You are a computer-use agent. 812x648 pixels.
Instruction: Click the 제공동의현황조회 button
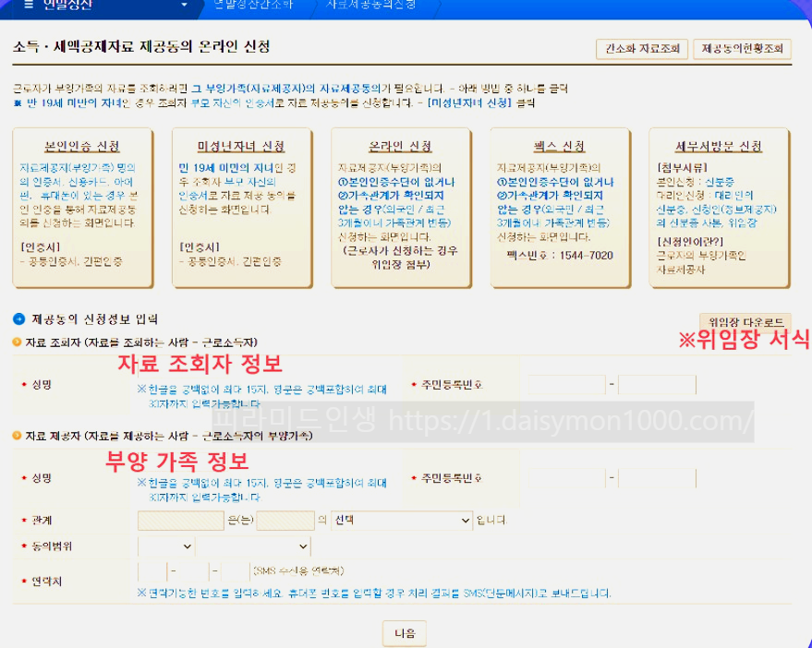[x=743, y=51]
